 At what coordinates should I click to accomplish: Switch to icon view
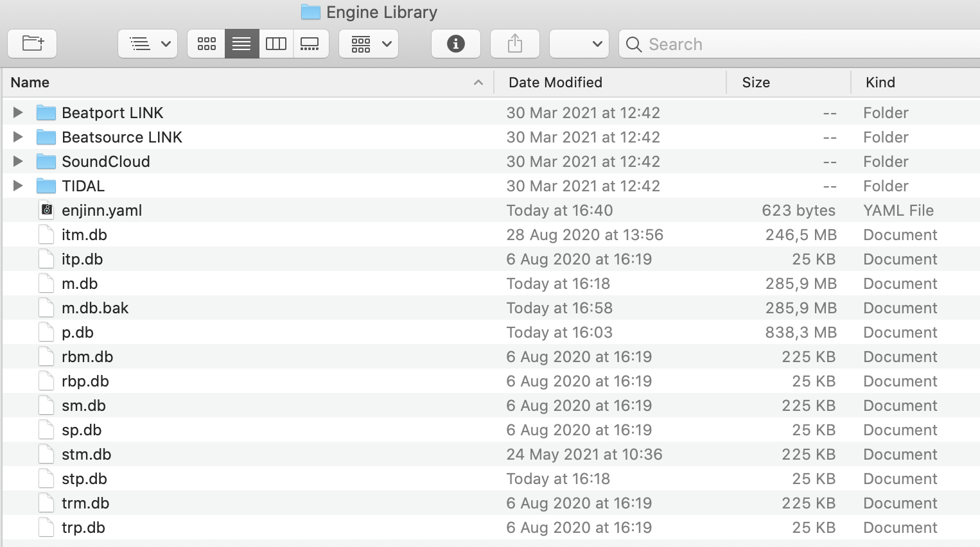tap(206, 44)
